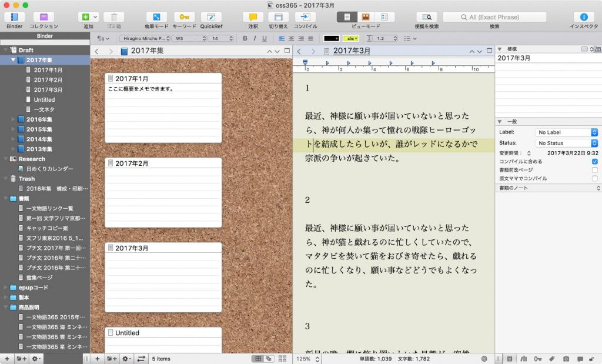Open the line spacing 1.2 dropdown

[386, 38]
